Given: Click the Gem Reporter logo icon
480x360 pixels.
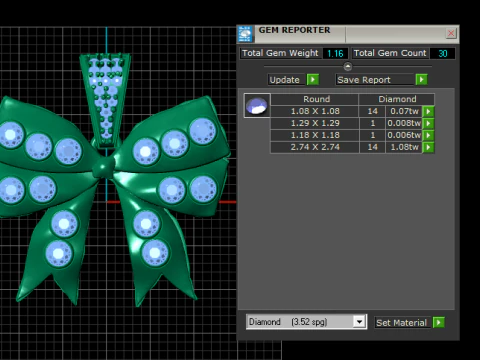Looking at the screenshot, I should click(x=245, y=34).
